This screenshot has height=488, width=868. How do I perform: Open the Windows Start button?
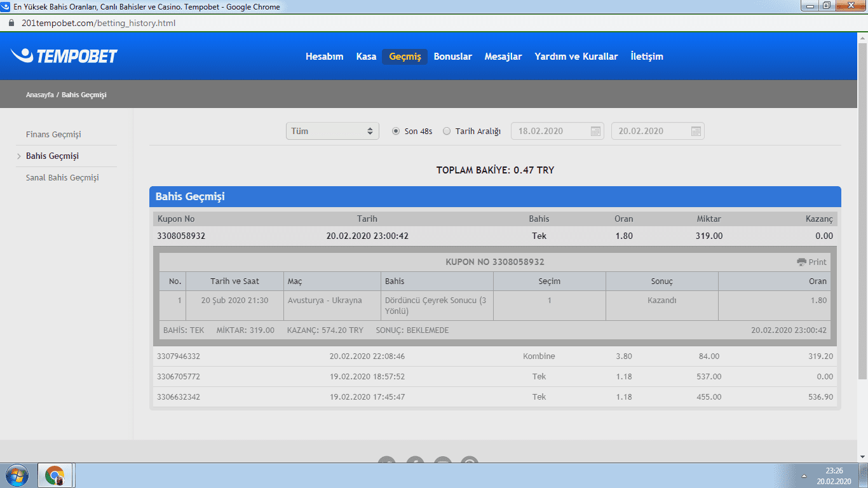17,475
